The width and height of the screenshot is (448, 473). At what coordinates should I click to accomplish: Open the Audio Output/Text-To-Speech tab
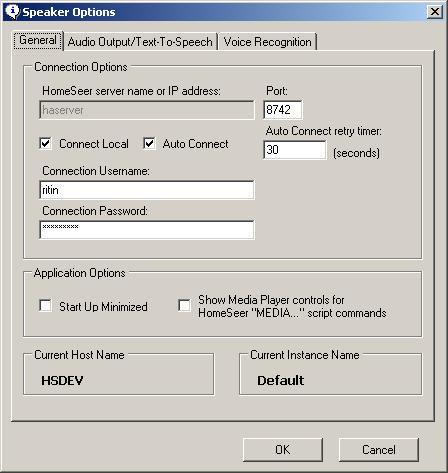tap(140, 42)
